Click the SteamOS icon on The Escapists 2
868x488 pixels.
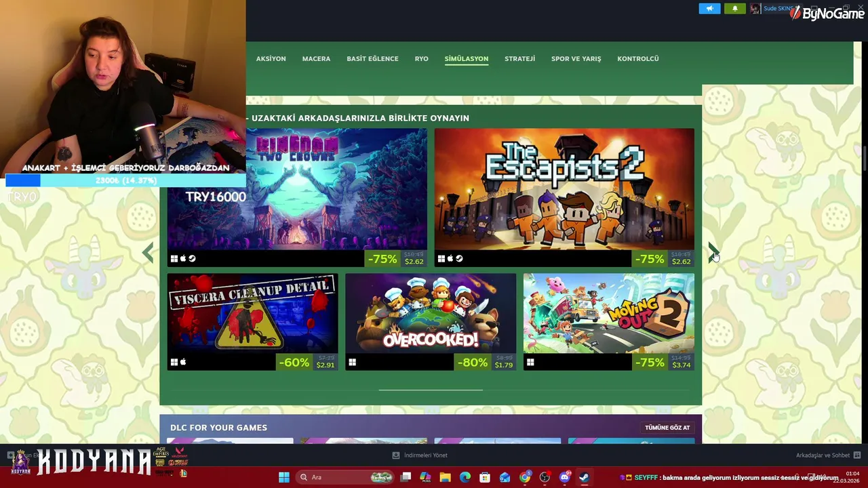click(x=459, y=258)
